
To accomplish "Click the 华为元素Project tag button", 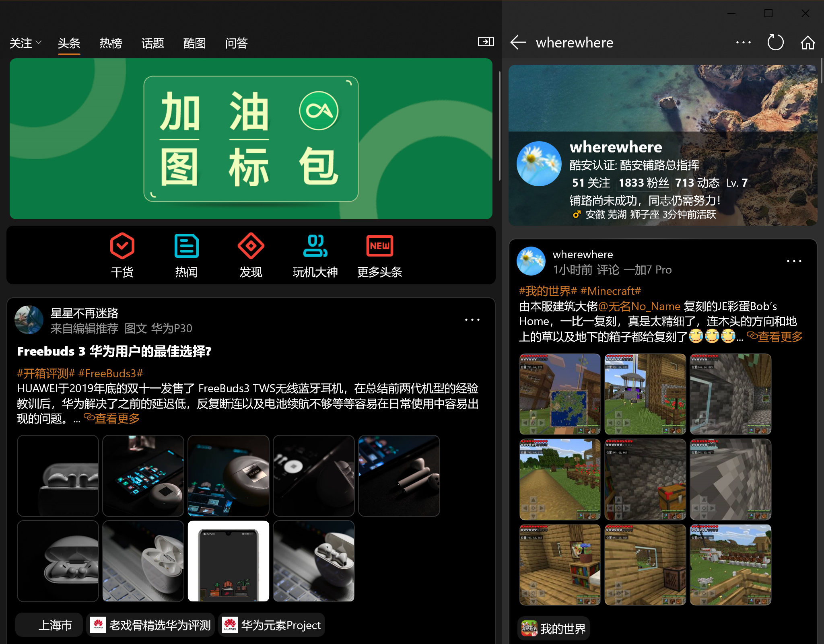I will [272, 625].
